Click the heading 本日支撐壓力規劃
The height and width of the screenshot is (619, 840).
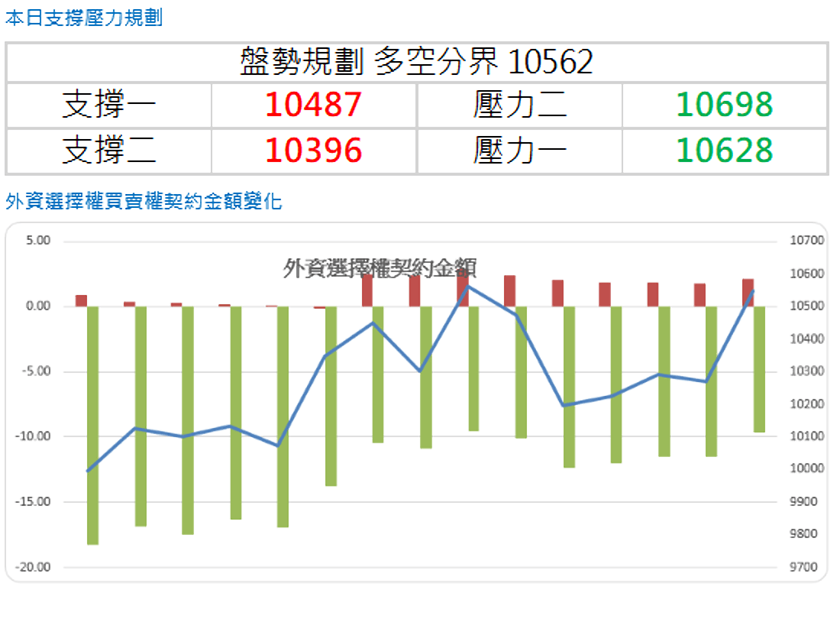83,18
